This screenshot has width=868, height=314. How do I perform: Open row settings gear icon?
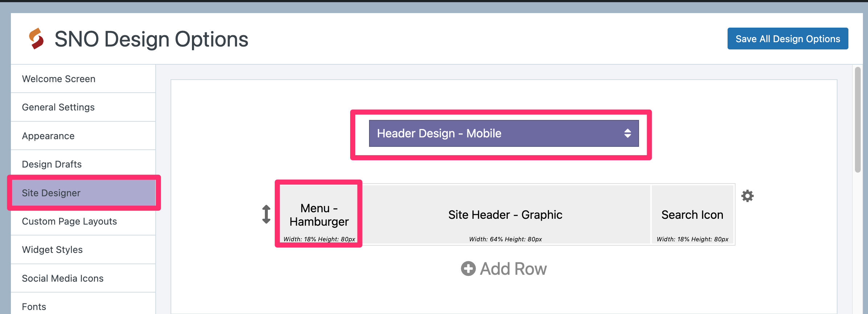[x=747, y=196]
